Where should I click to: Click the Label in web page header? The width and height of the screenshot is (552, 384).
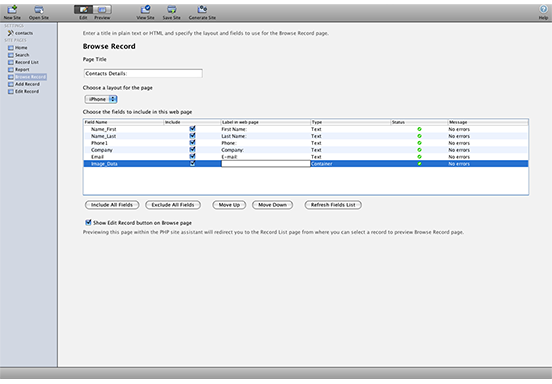pyautogui.click(x=265, y=122)
